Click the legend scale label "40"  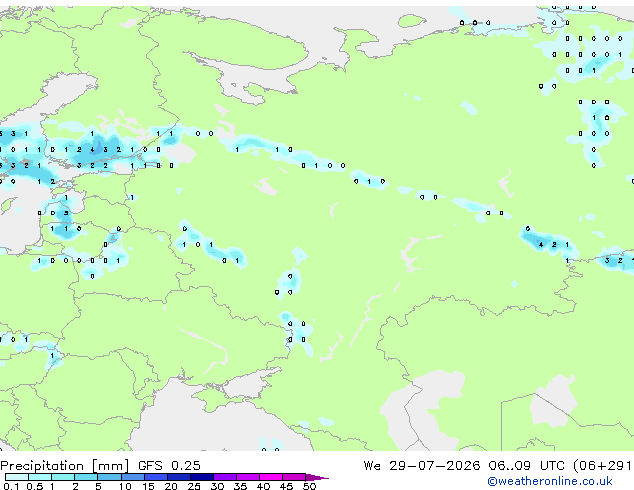point(263,486)
